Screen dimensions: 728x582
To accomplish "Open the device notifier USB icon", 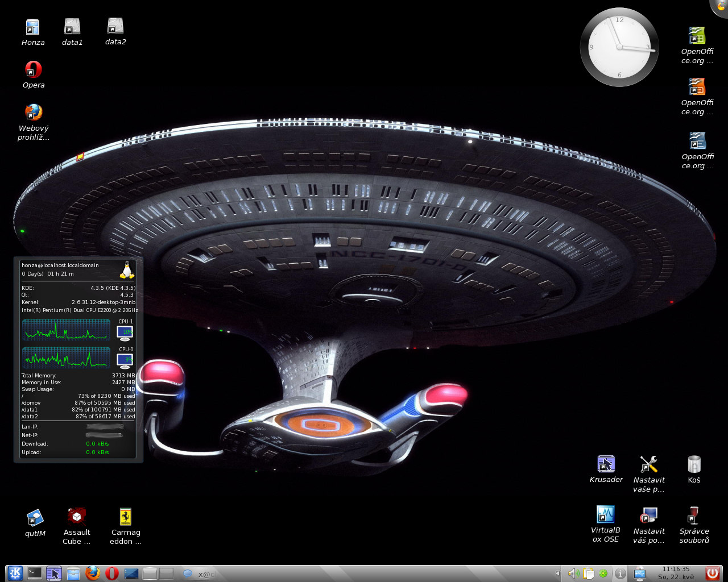I will tap(640, 573).
